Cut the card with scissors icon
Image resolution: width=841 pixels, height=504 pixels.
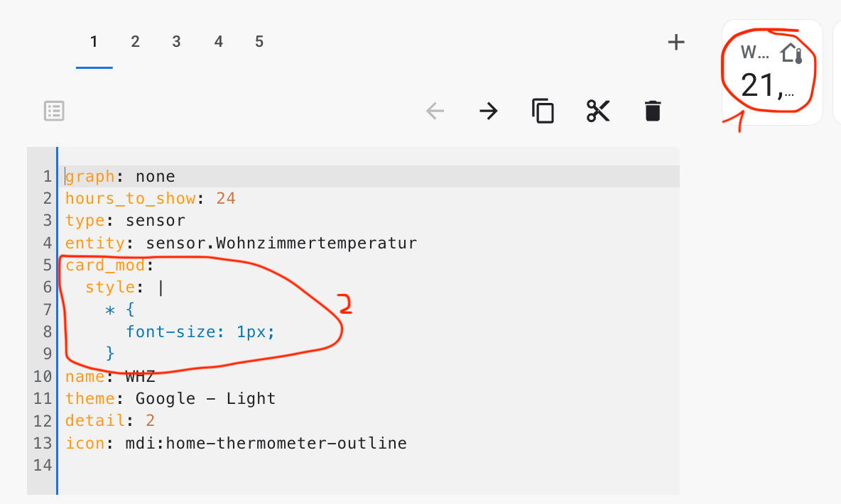pos(598,111)
